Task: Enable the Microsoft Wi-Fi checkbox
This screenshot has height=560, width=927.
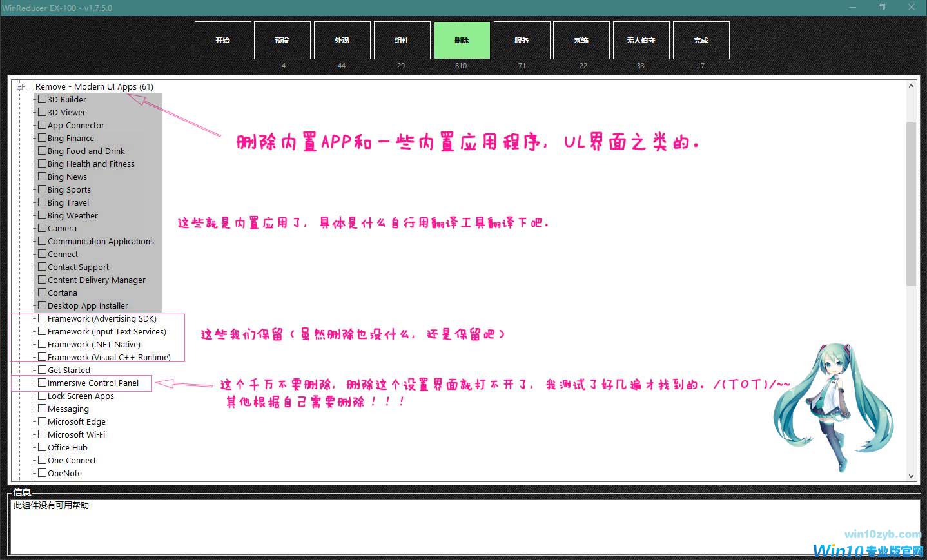Action: 43,434
